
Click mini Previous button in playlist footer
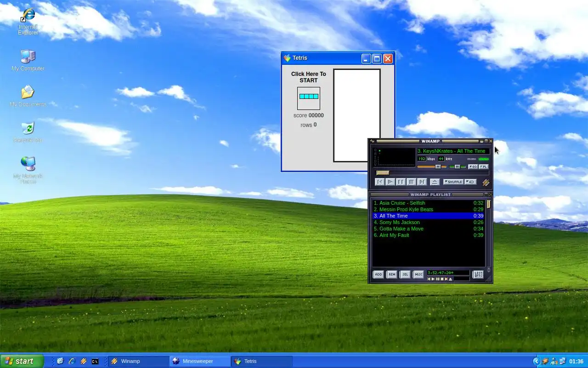pos(429,279)
